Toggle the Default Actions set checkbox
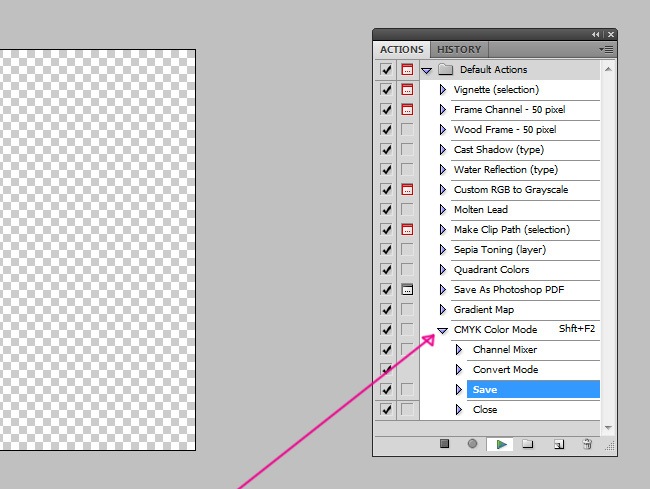The height and width of the screenshot is (489, 650). coord(386,70)
